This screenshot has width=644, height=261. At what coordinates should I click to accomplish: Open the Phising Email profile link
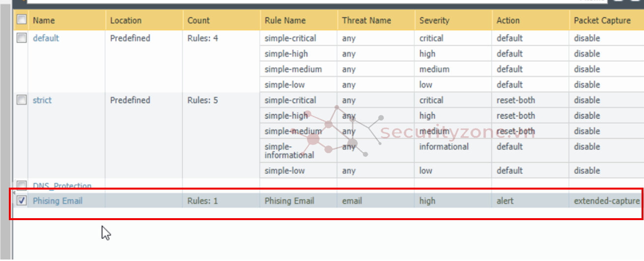tap(58, 201)
